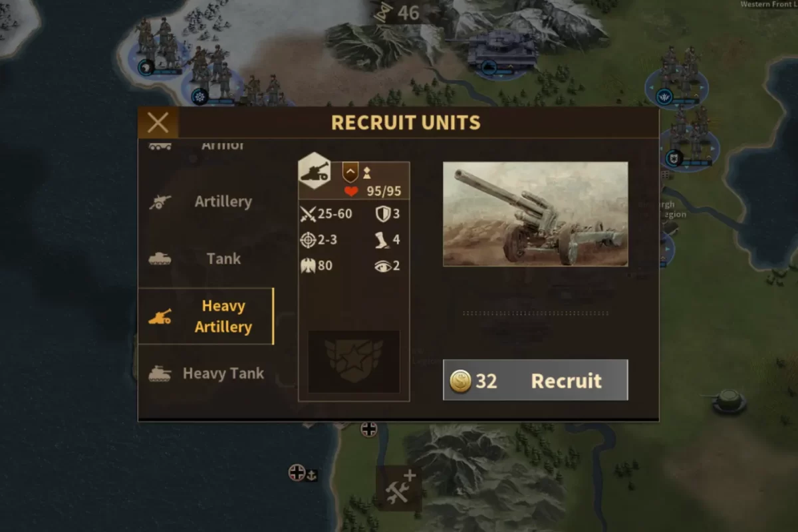Click the heavy artillery preview image

tap(535, 214)
